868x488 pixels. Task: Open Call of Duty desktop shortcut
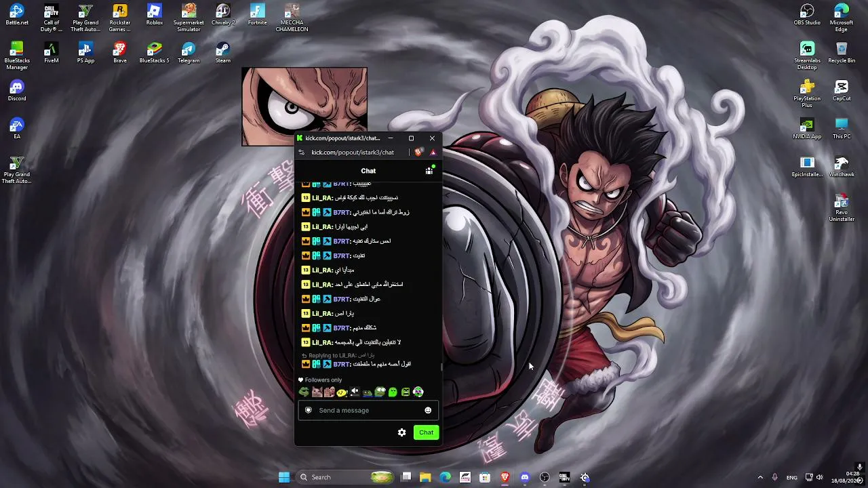click(51, 18)
